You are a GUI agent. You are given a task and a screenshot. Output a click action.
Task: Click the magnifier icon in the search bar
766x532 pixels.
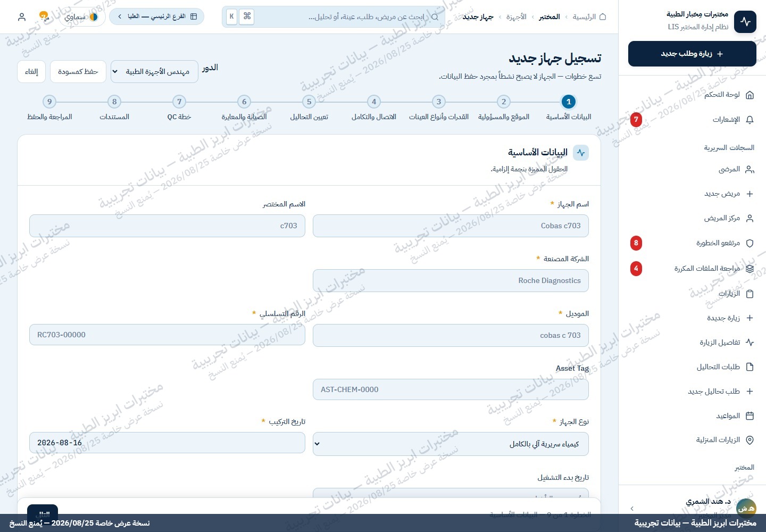pos(435,17)
